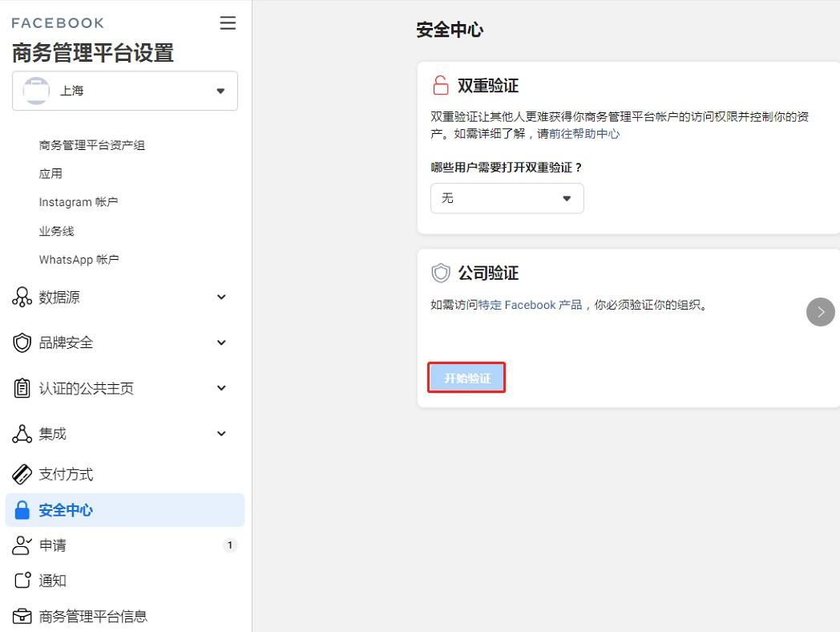Screen dimensions: 840x632
Task: Click the 支付方式 payment card icon
Action: click(x=22, y=474)
